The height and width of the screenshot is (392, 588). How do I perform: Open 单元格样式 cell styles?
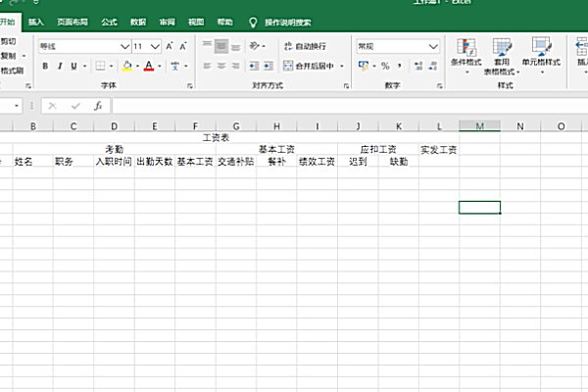coord(541,56)
